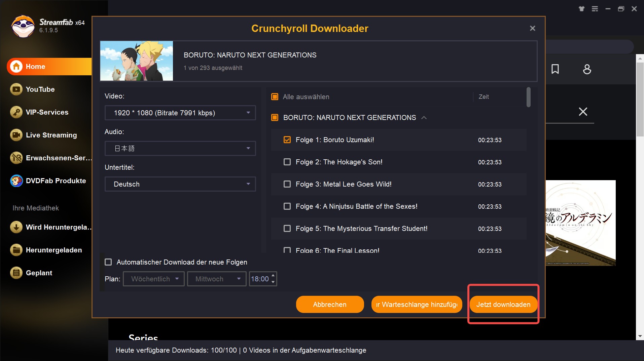Check Folge 4: A Ninjutsu Battle checkbox
644x361 pixels.
coord(287,206)
